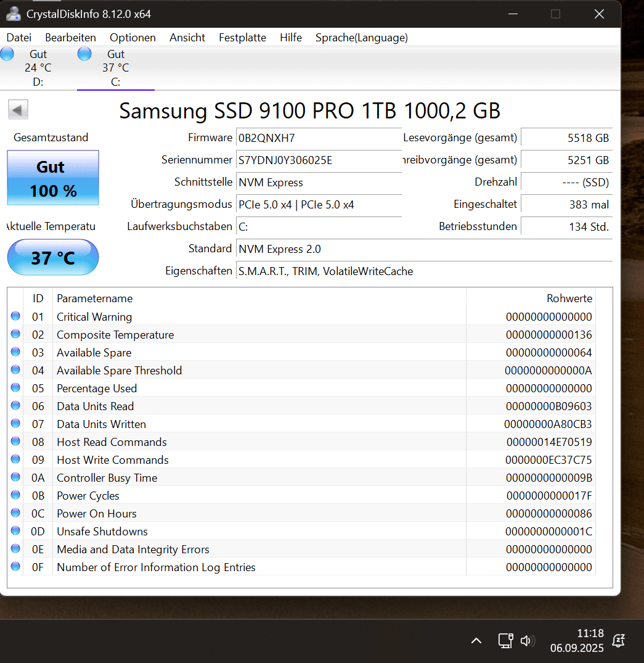Click Eingeschaltet value 383 mal

(x=567, y=205)
